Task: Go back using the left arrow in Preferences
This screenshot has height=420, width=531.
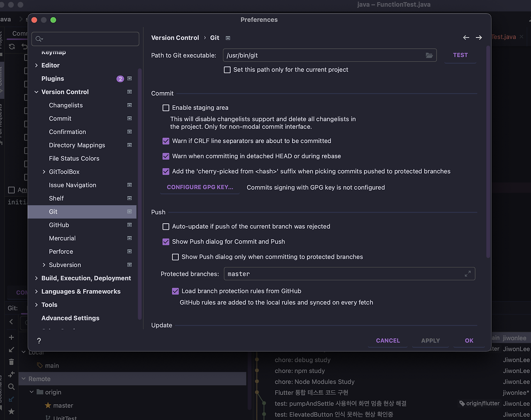Action: [466, 38]
